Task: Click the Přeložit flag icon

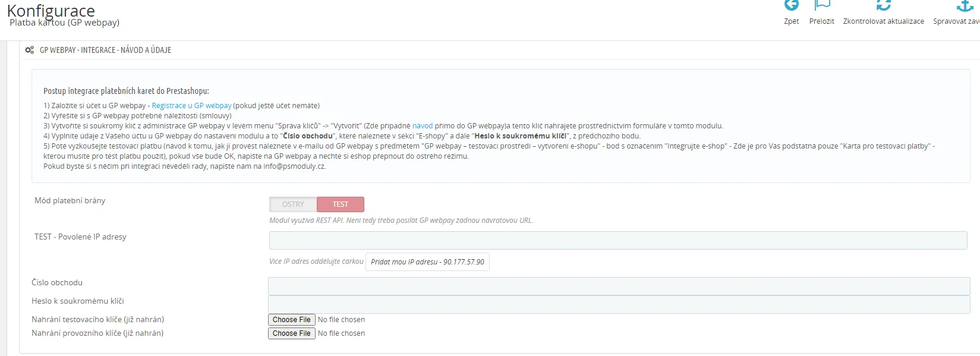Action: [x=822, y=5]
